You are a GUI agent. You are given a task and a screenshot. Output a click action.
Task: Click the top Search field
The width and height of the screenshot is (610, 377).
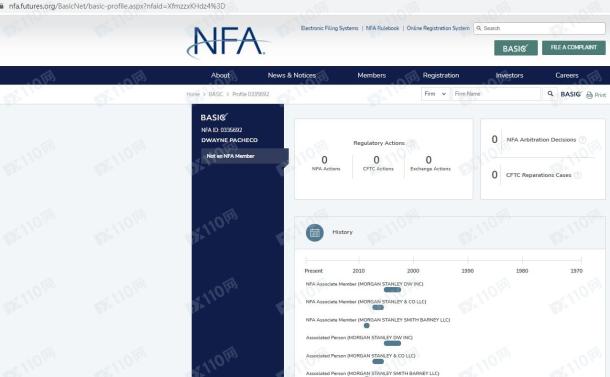(x=539, y=28)
